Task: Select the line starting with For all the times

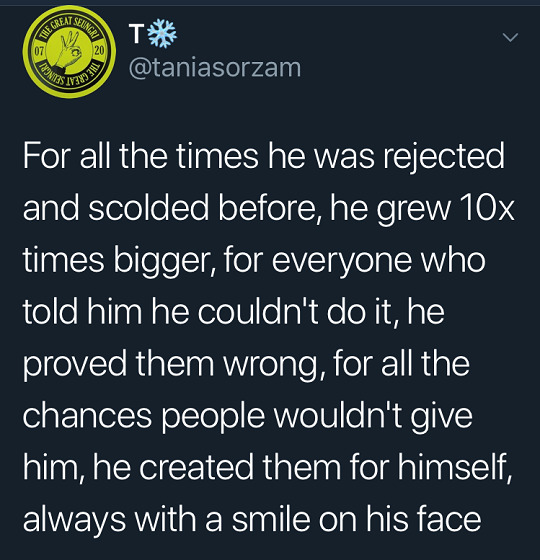Action: (x=264, y=157)
